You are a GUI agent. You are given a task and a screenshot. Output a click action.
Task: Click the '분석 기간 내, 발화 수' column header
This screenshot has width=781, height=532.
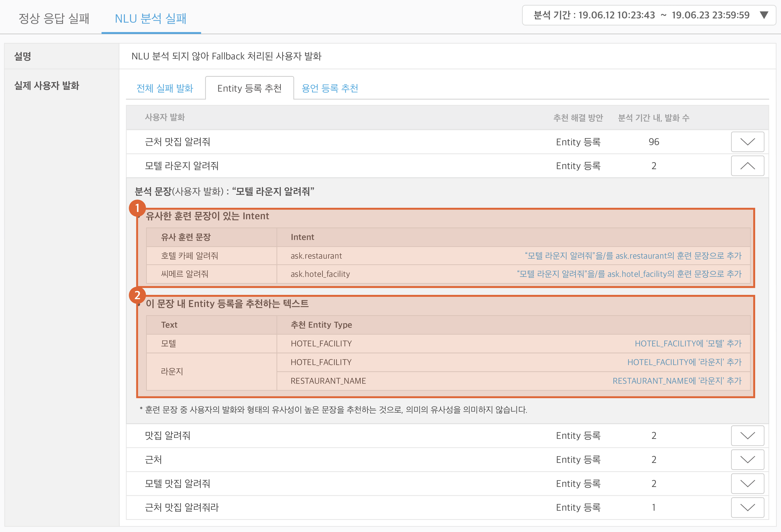653,118
